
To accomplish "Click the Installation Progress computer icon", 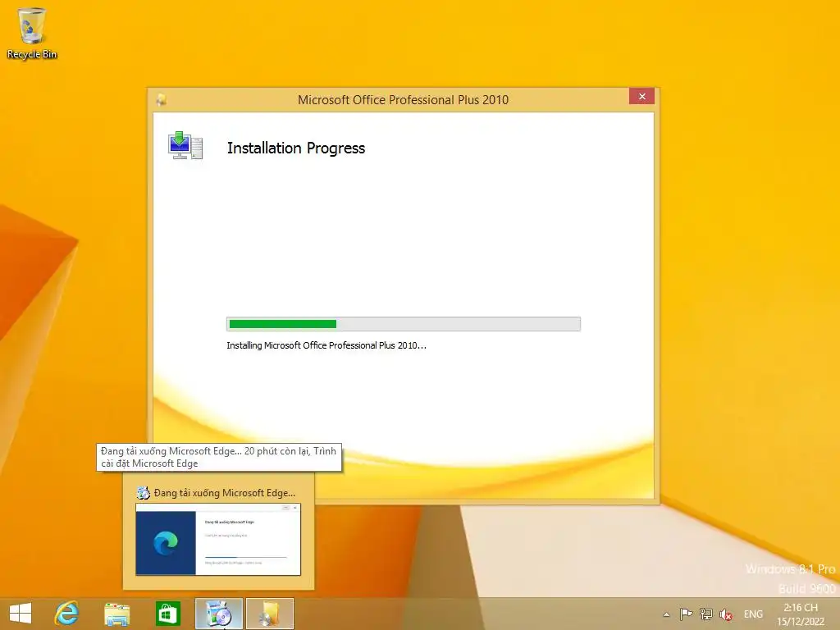I will 185,145.
